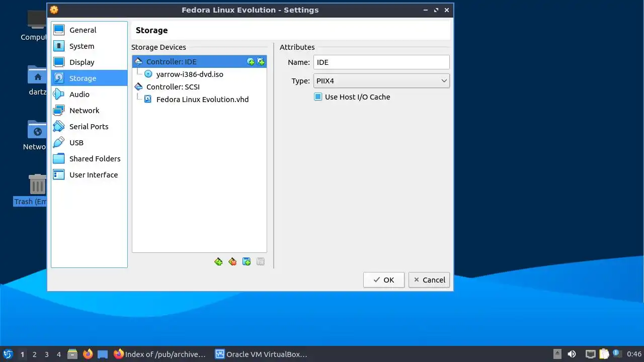The width and height of the screenshot is (644, 362).
Task: Click the taskbar clock showing 0:46
Action: click(634, 354)
